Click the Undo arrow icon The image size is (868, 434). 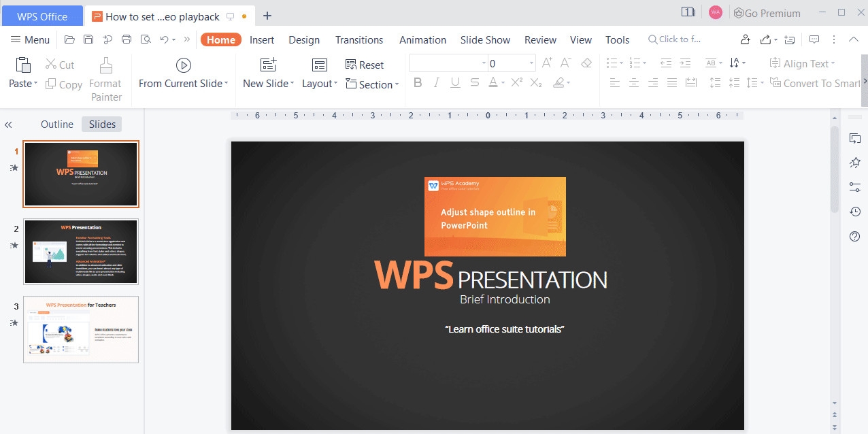click(164, 39)
